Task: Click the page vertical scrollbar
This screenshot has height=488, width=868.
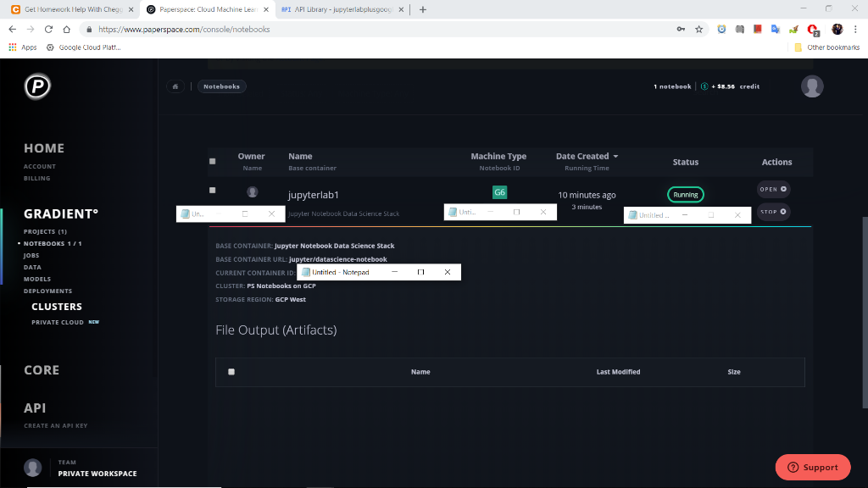Action: (x=865, y=313)
